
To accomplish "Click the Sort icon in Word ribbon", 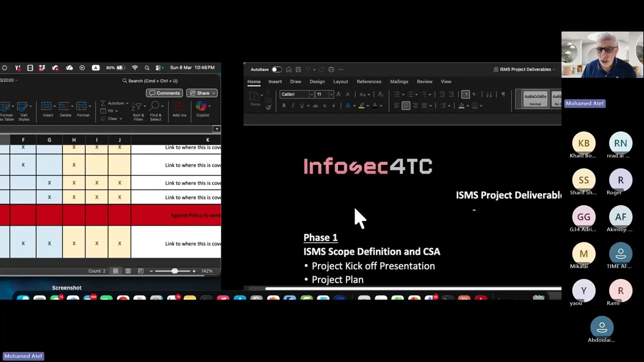I will [489, 95].
